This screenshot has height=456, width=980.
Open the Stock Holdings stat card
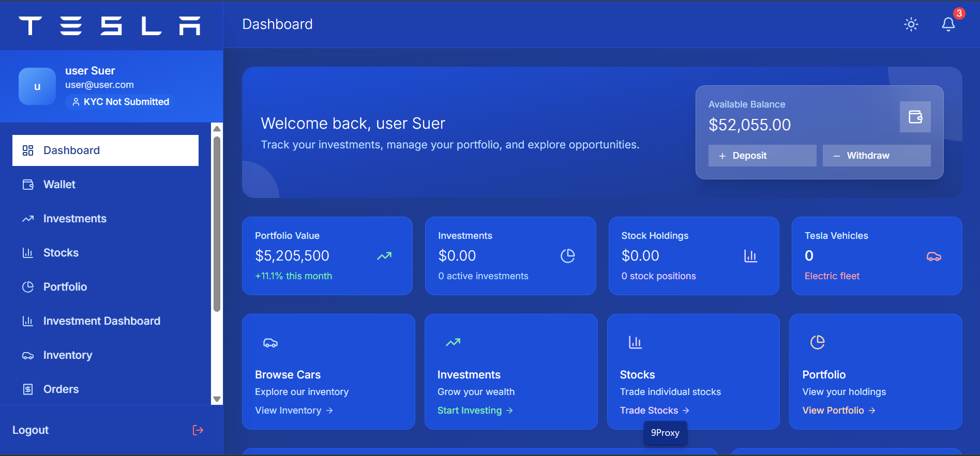pos(694,256)
